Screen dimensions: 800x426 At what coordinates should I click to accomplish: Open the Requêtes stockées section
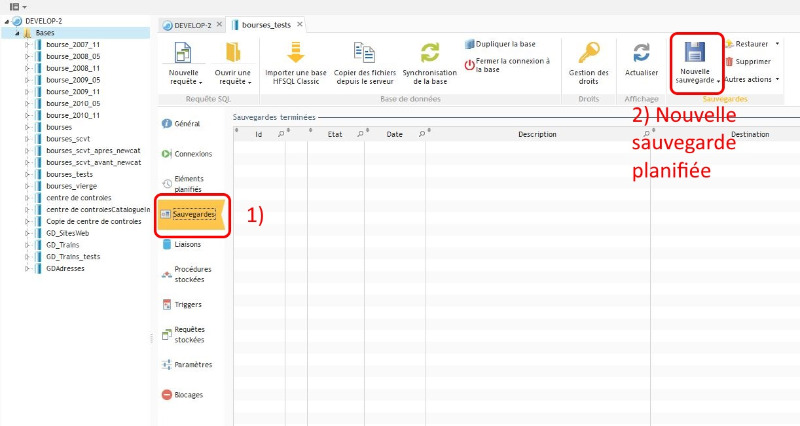point(183,335)
